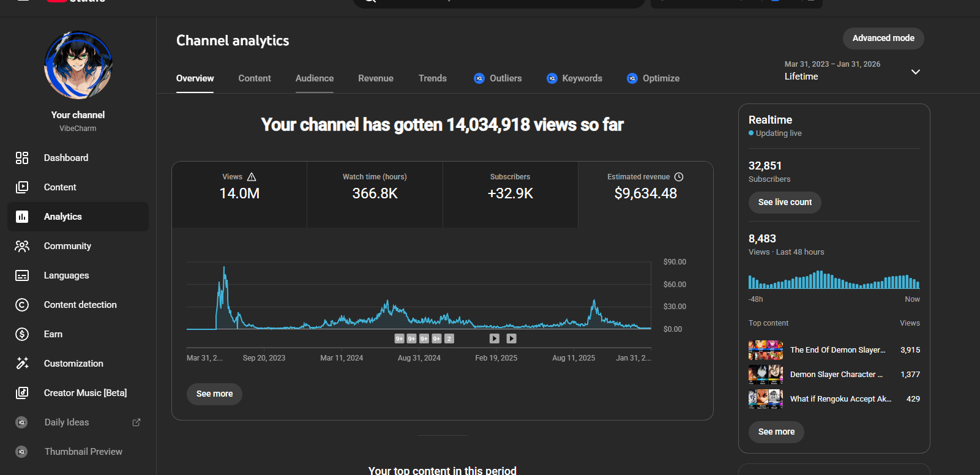Screen dimensions: 980x475
Task: Click the VibeCharm channel avatar
Action: (x=78, y=65)
